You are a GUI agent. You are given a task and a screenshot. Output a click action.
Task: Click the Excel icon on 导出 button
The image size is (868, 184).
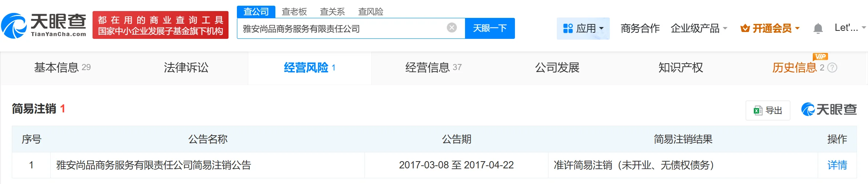tap(758, 110)
